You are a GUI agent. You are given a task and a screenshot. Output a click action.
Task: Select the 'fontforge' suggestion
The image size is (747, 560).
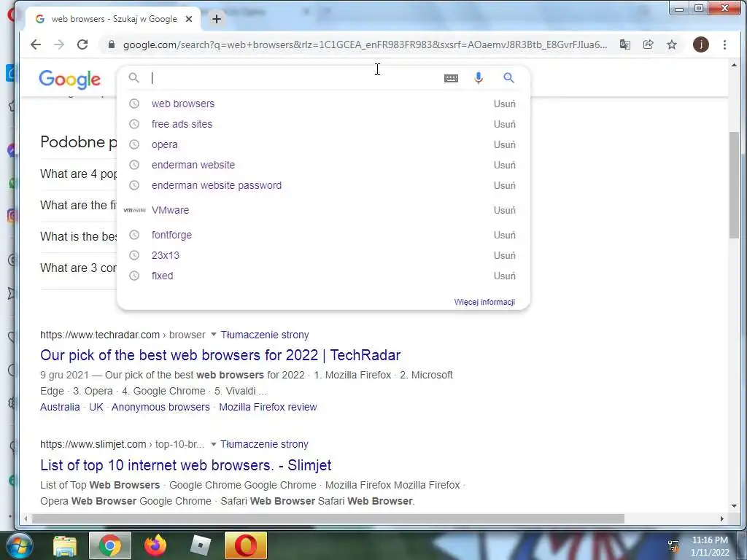pos(171,236)
